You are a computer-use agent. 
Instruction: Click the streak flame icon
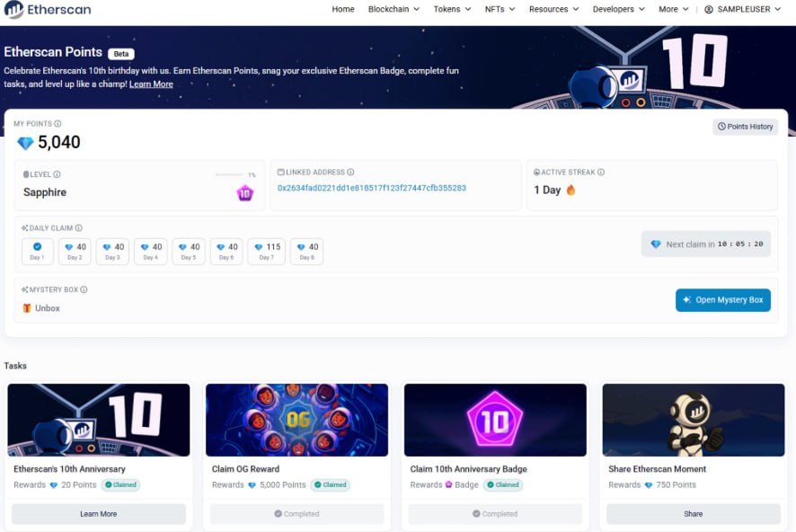[570, 190]
